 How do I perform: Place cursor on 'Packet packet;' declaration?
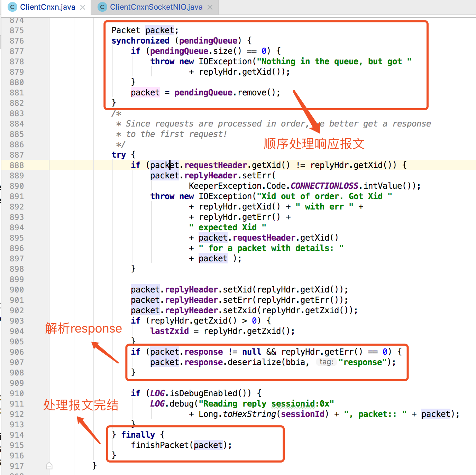click(145, 30)
